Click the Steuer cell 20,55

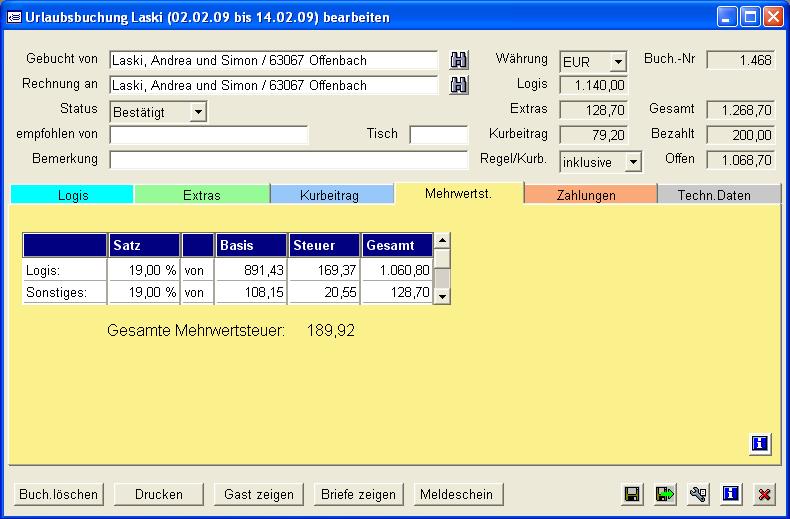(324, 292)
